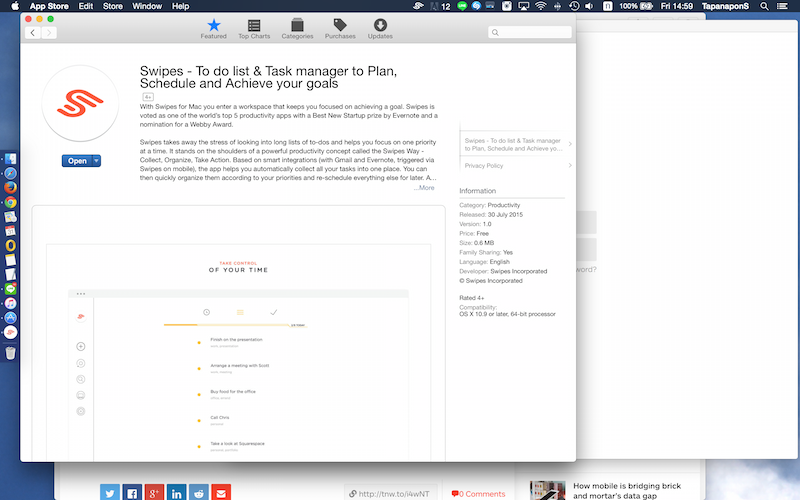
Task: Open iTunes from the dock
Action: pyautogui.click(x=11, y=303)
